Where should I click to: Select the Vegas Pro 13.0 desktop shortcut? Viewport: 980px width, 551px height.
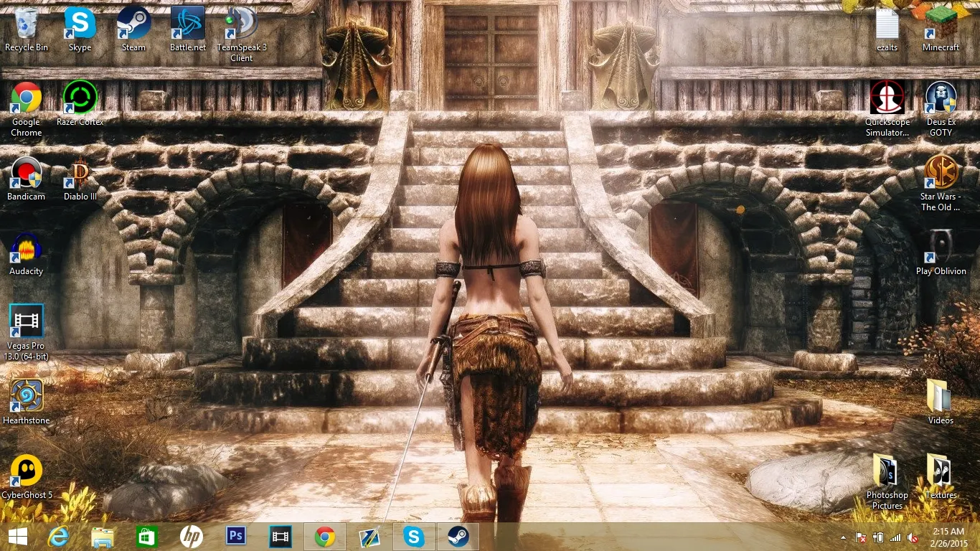pyautogui.click(x=27, y=333)
